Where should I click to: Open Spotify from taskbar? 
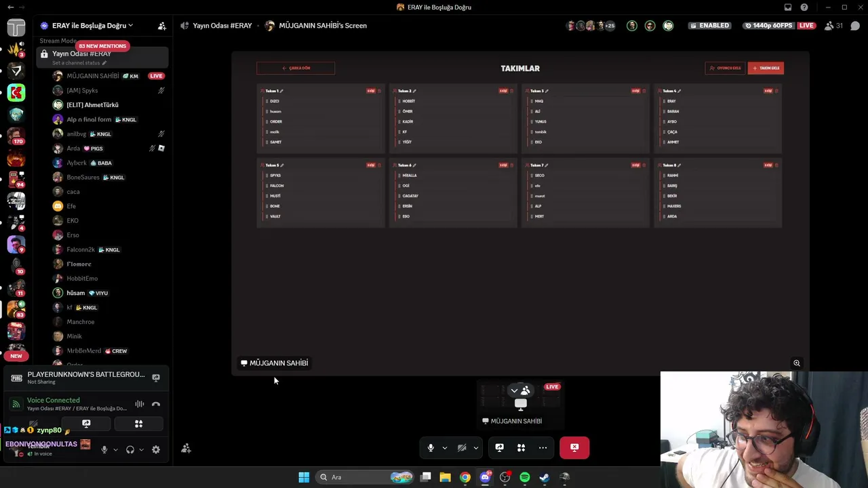[x=524, y=477]
